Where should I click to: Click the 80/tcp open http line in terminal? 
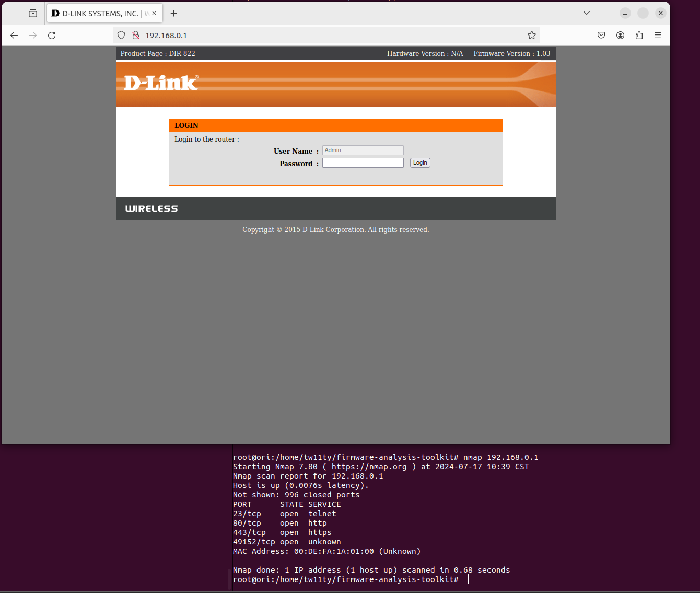tap(280, 523)
